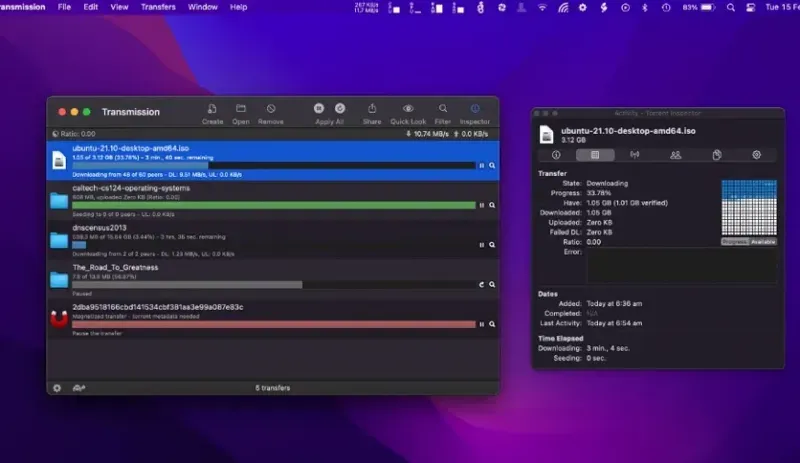
Task: Open the Transfers menu
Action: click(158, 7)
